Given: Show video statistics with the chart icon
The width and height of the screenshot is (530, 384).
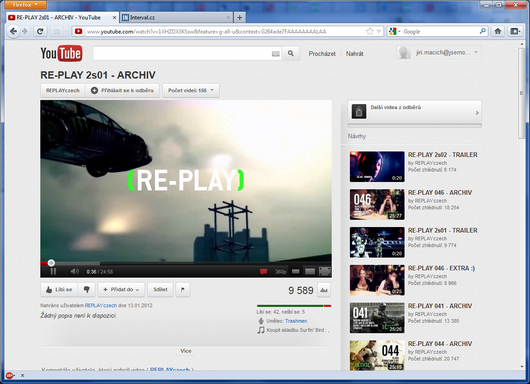Looking at the screenshot, I should (324, 290).
